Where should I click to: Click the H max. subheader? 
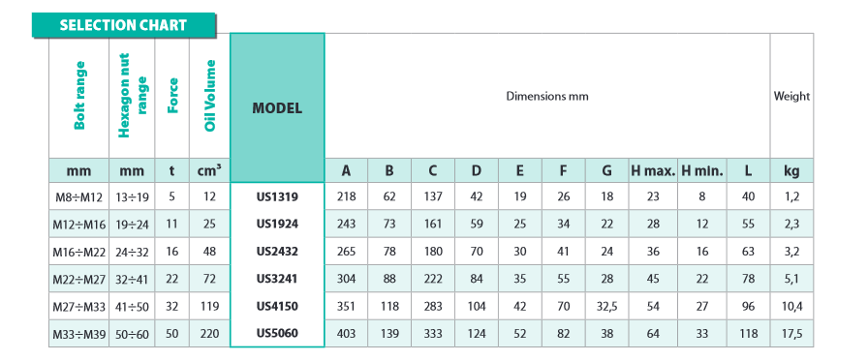(x=653, y=171)
